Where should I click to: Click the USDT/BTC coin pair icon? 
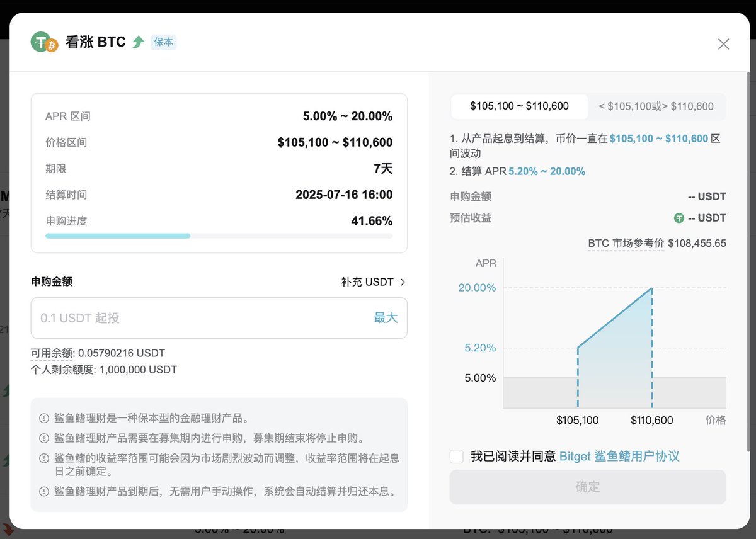[44, 43]
